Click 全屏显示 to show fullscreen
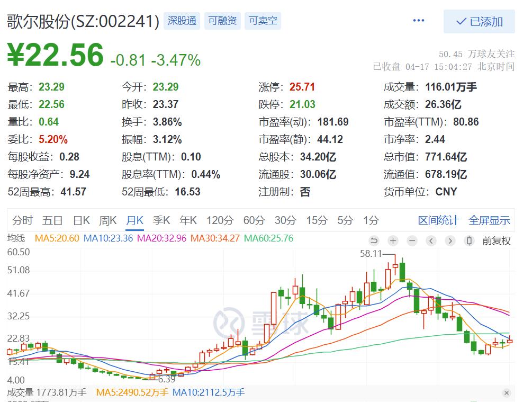This screenshot has height=402, width=532. point(490,220)
